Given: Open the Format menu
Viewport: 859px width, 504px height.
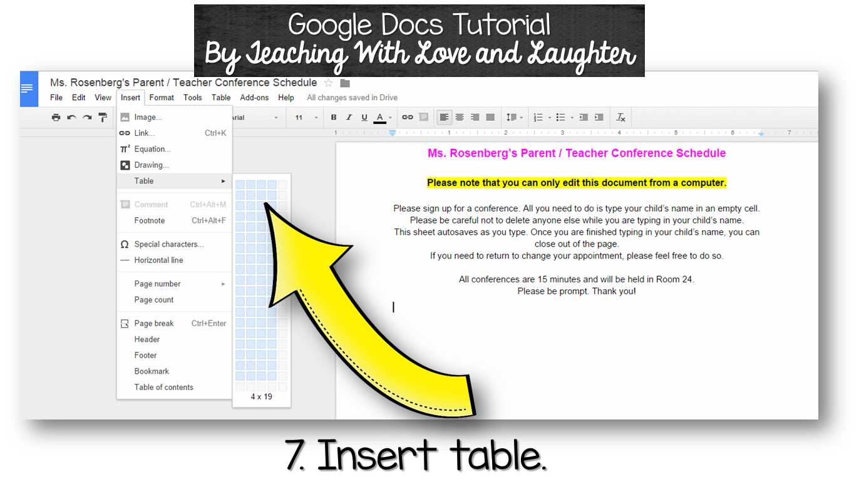Looking at the screenshot, I should click(162, 98).
